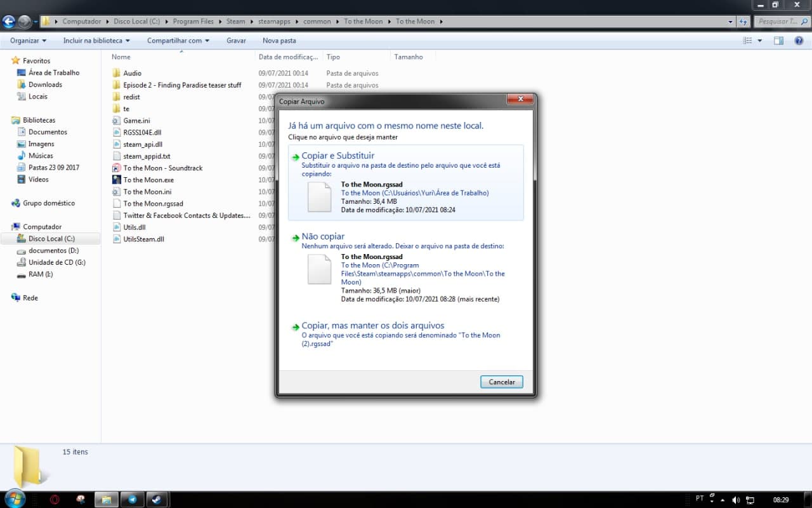Image resolution: width=812 pixels, height=508 pixels.
Task: Choose Não copiar option
Action: pyautogui.click(x=406, y=268)
